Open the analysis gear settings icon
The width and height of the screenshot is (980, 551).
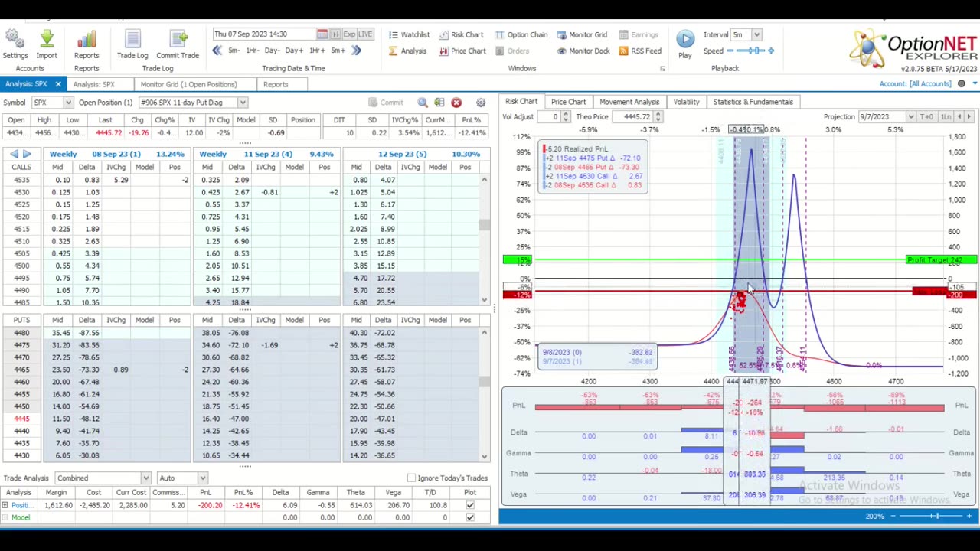click(x=481, y=103)
